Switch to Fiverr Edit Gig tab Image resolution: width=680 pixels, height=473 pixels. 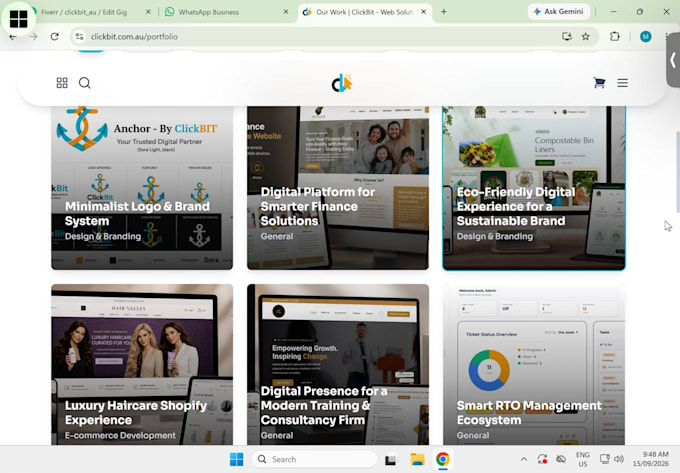click(x=84, y=12)
